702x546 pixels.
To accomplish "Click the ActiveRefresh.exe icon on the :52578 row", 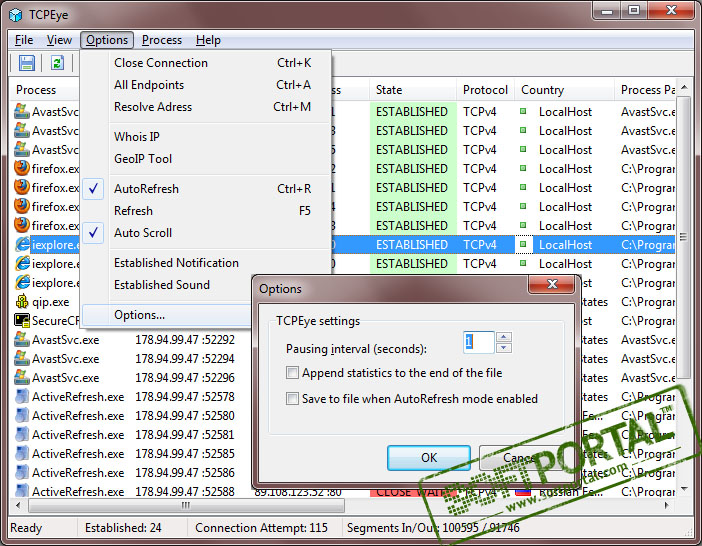I will pyautogui.click(x=21, y=397).
